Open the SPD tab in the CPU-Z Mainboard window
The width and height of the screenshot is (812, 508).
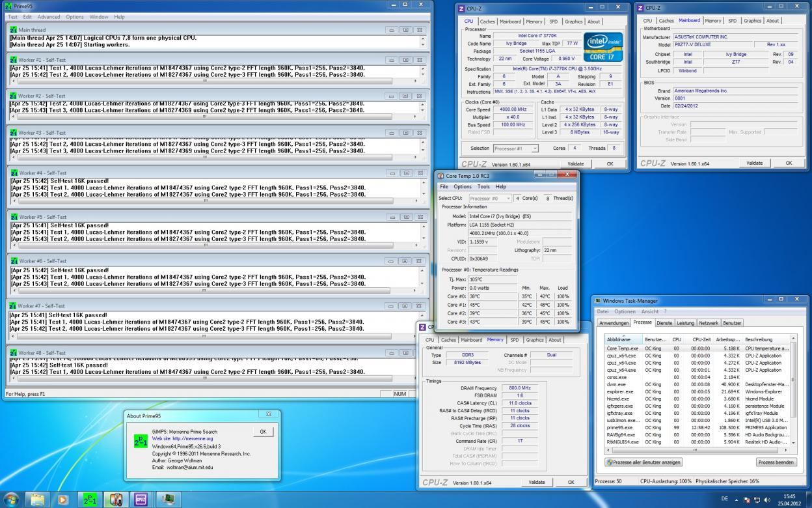coord(732,21)
